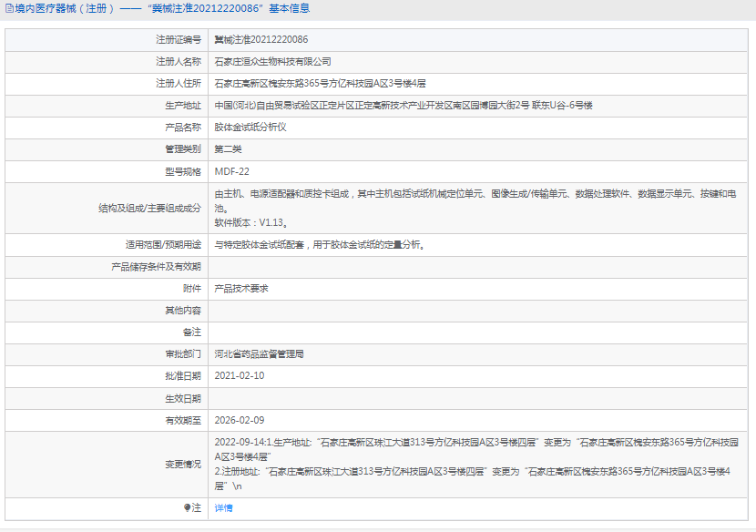
Task: Select the 审批部门 label
Action: tap(183, 354)
